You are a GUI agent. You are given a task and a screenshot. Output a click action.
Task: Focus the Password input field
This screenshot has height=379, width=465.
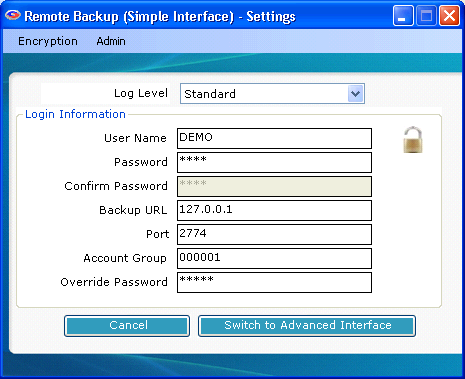pos(274,162)
